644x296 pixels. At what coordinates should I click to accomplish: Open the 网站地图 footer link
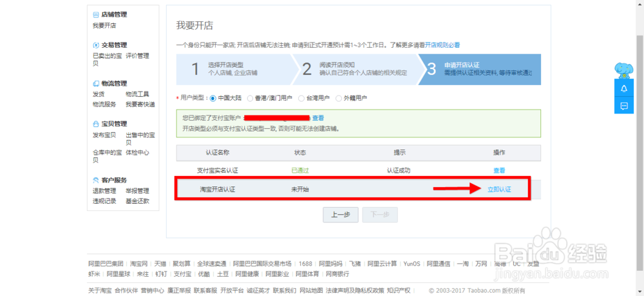click(311, 290)
